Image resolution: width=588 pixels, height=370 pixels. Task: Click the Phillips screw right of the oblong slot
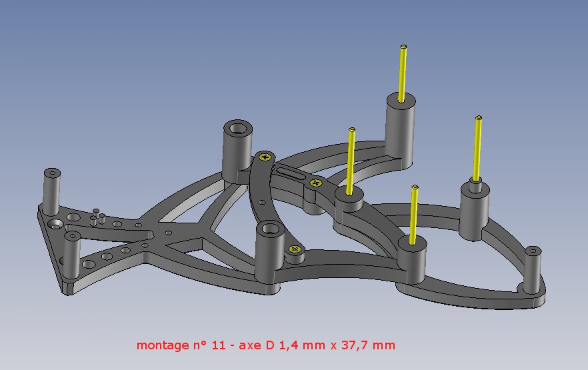[316, 183]
